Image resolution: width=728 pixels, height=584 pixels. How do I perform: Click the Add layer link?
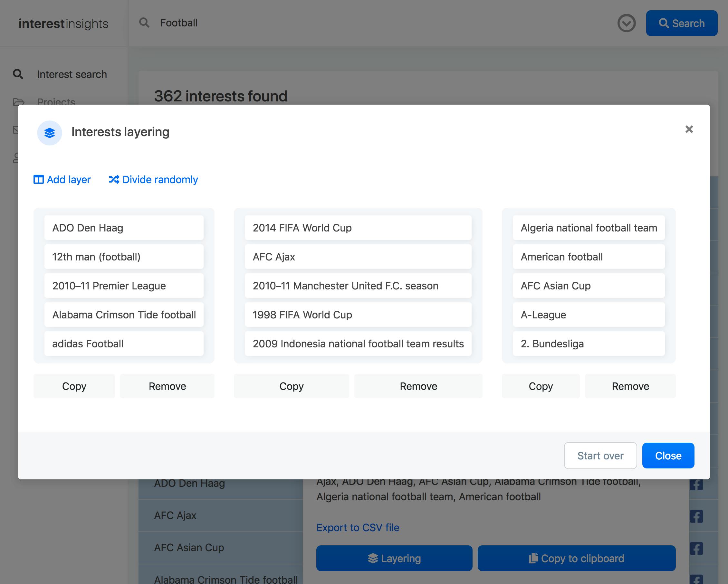coord(62,180)
